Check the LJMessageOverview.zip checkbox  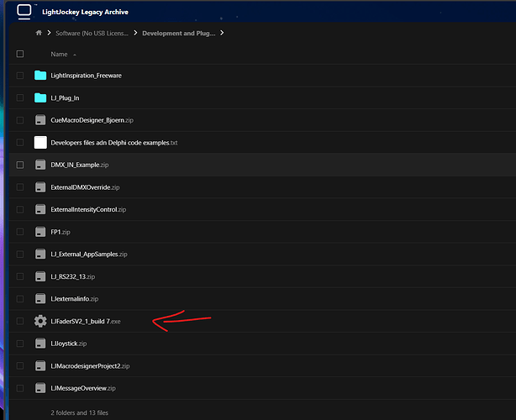click(x=20, y=388)
